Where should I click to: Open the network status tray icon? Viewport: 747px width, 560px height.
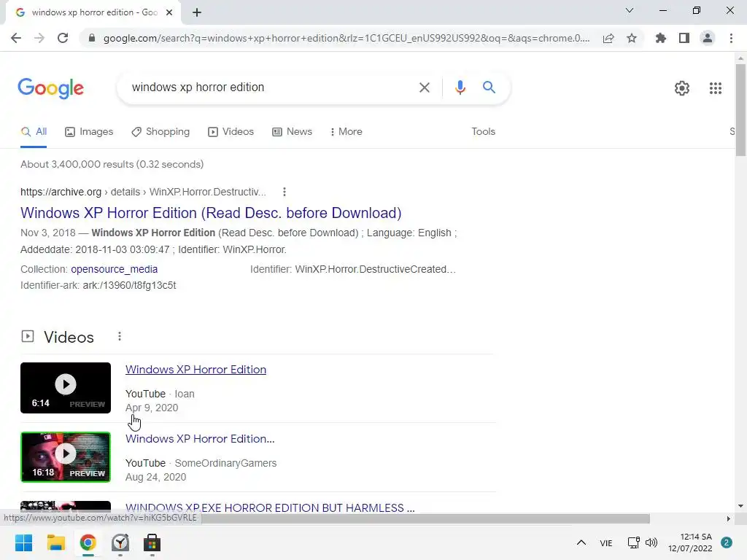[633, 542]
